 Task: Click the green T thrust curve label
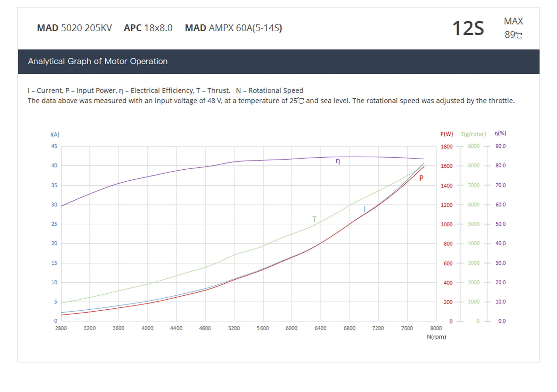coord(314,219)
